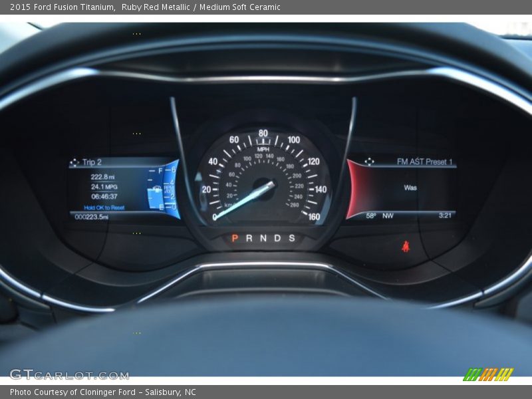Image resolution: width=532 pixels, height=399 pixels.
Task: Open the FM AST Preset 1 header
Action: click(x=424, y=162)
